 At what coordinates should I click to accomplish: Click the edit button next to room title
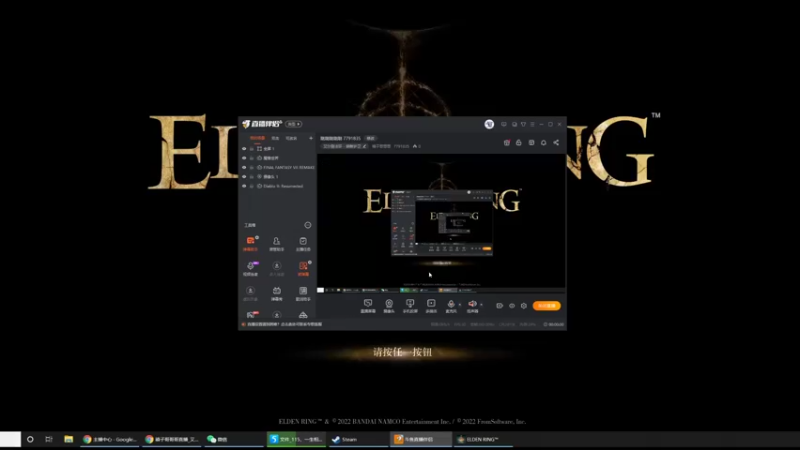[x=371, y=138]
